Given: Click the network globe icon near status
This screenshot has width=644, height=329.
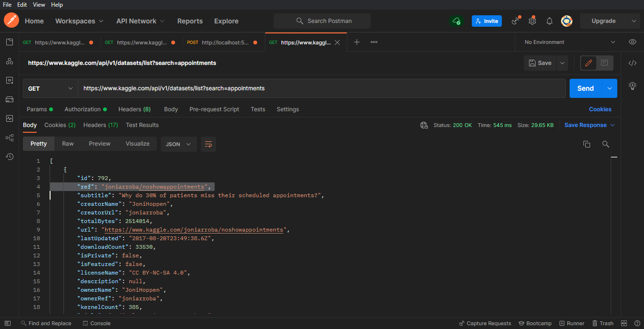Looking at the screenshot, I should [424, 125].
